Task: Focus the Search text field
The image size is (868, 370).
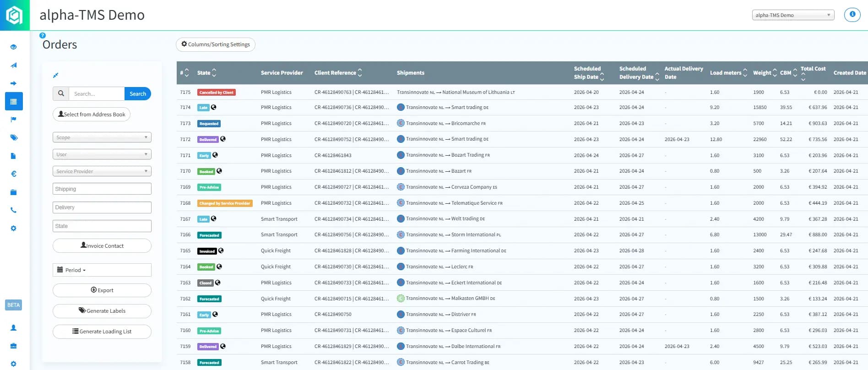Action: [97, 94]
